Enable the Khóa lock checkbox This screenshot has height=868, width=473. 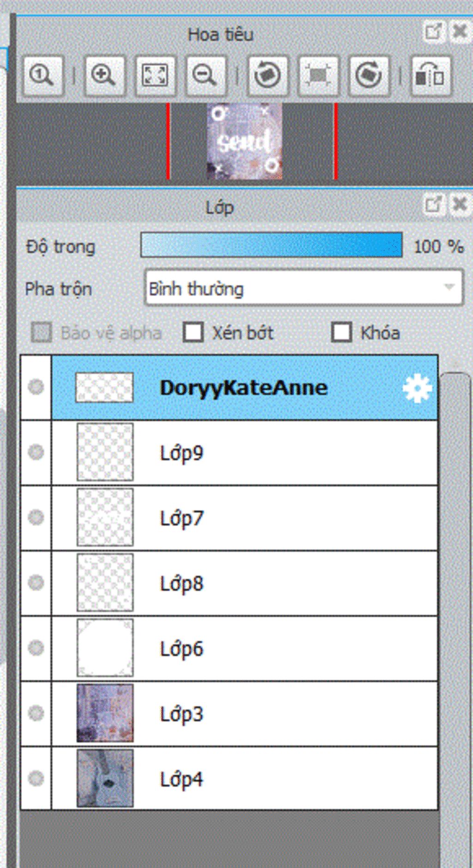click(341, 332)
